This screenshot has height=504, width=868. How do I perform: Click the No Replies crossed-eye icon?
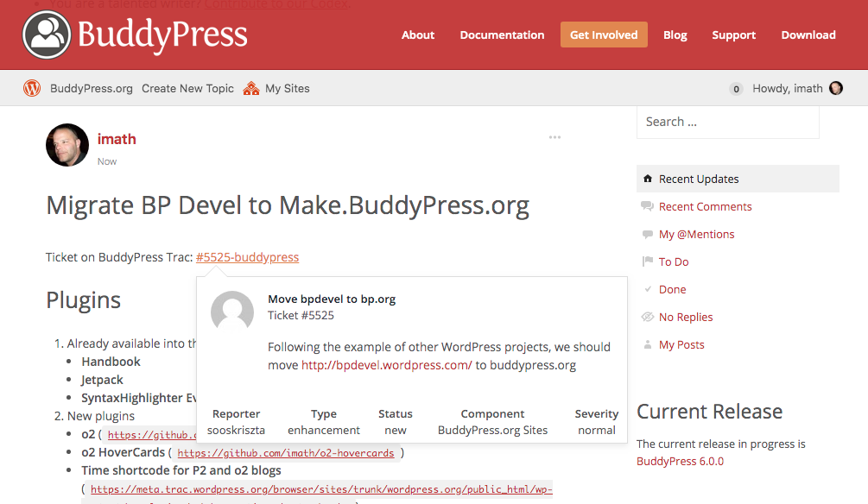click(x=648, y=317)
